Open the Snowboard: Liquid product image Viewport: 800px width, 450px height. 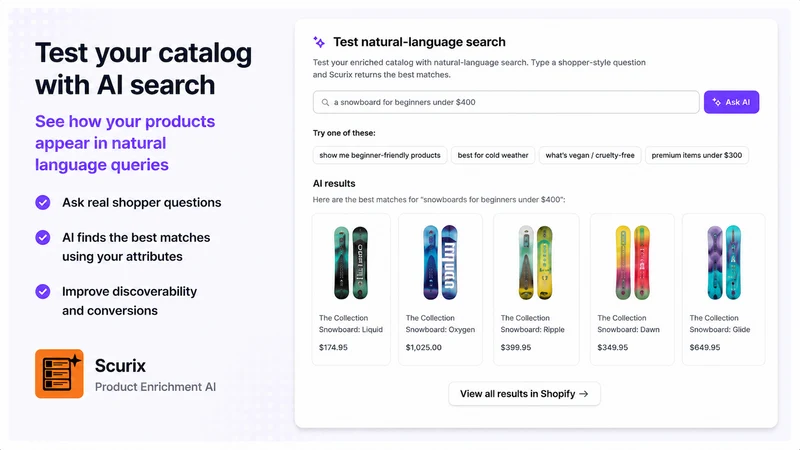tap(351, 262)
